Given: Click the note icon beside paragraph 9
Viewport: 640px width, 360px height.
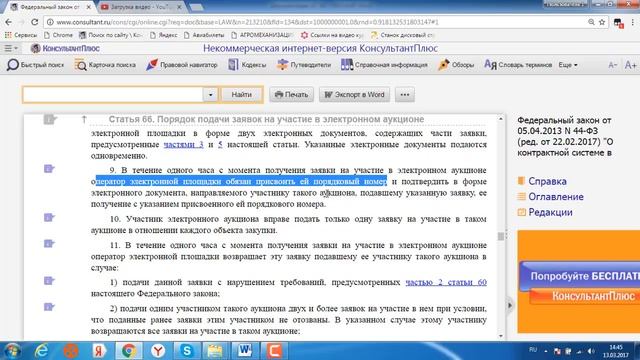Looking at the screenshot, I should point(49,169).
